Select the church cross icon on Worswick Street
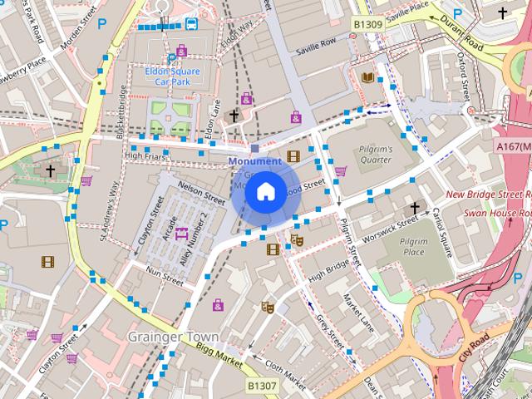Image resolution: width=532 pixels, height=399 pixels. pos(415,208)
